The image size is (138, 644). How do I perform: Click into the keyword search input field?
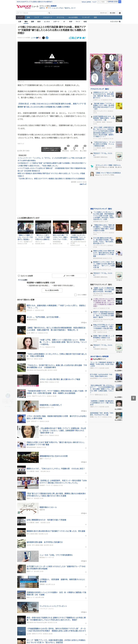click(x=32, y=13)
